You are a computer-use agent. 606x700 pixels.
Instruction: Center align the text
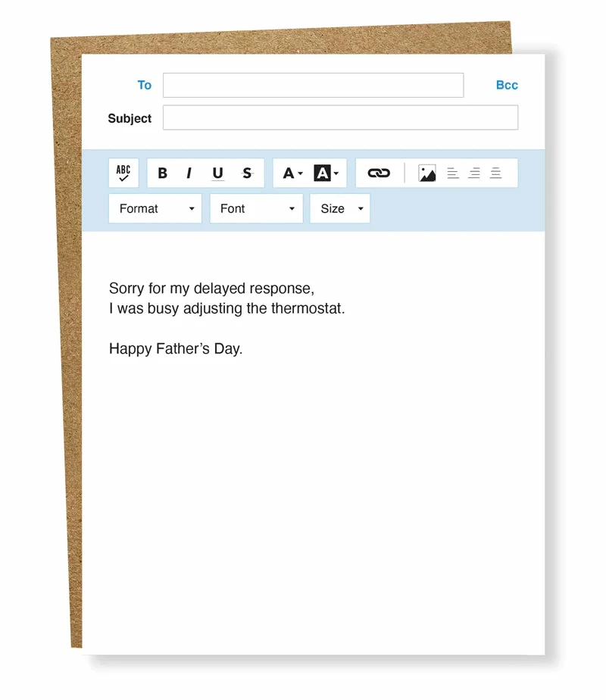tap(474, 173)
